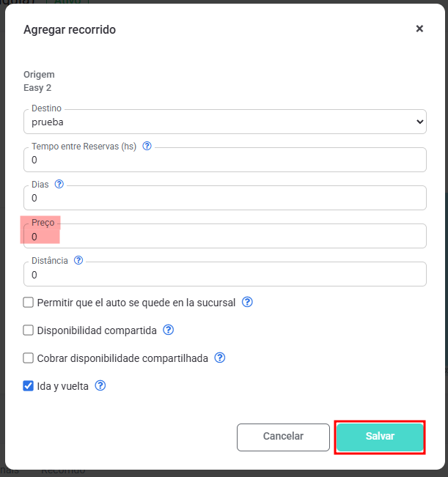Check the Disponibilidad compartida checkbox
This screenshot has height=477, width=448.
click(x=29, y=330)
